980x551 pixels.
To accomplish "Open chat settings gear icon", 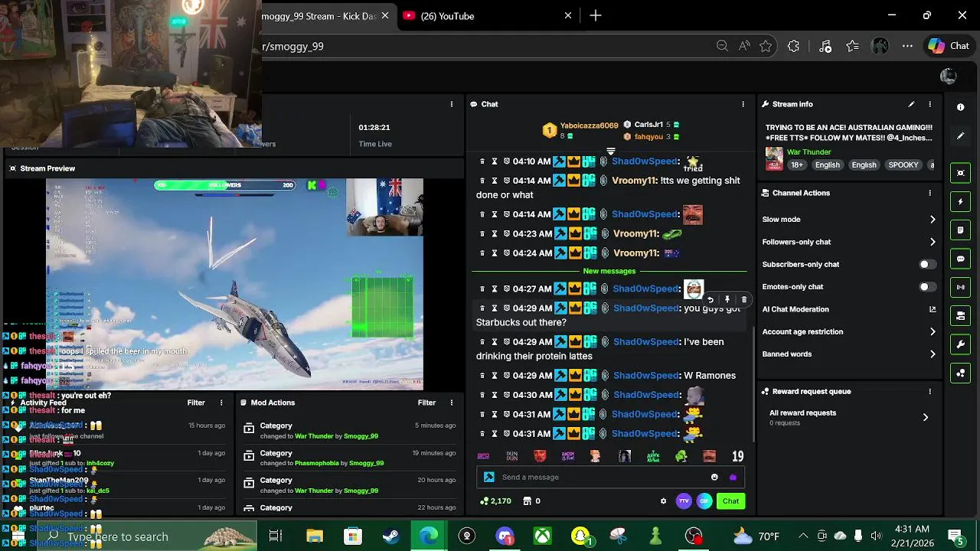I will point(663,501).
